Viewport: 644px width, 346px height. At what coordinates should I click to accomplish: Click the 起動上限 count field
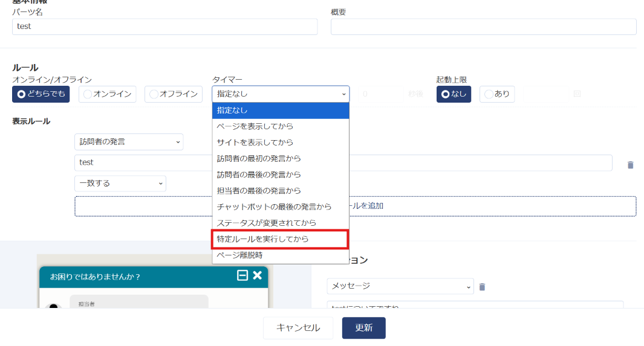point(546,94)
